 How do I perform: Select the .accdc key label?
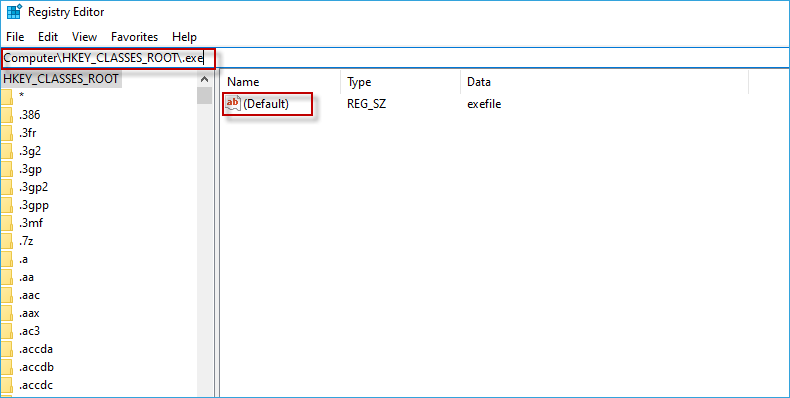(35, 385)
